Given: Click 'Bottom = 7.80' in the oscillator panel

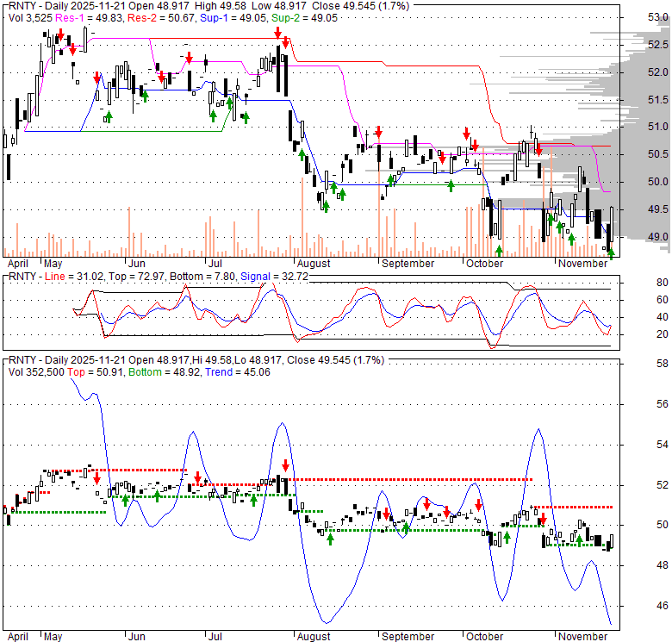Looking at the screenshot, I should click(x=202, y=277).
